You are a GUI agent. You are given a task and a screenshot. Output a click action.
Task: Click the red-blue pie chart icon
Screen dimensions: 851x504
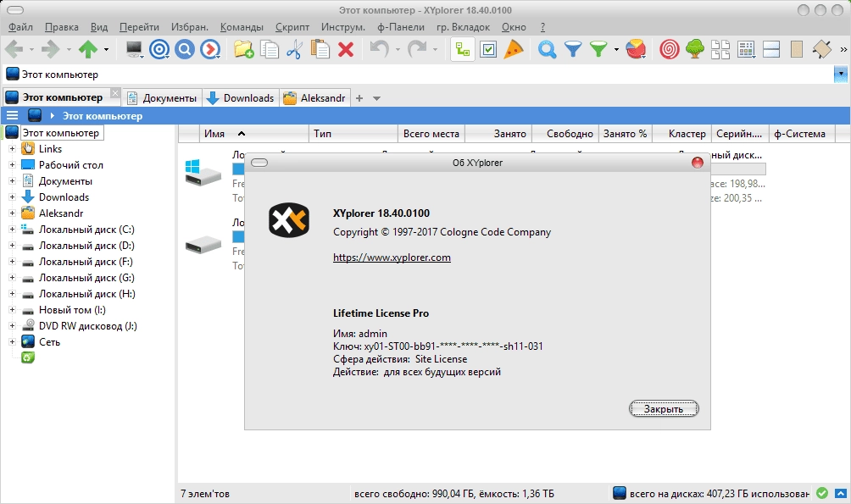[636, 49]
